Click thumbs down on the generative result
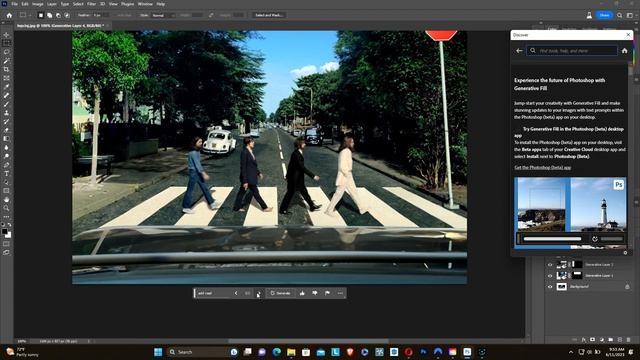Screen dimensions: 640x360 tap(315, 293)
